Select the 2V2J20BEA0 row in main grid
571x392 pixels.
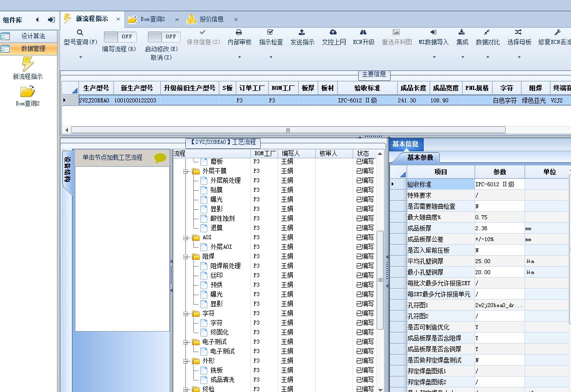pyautogui.click(x=316, y=100)
